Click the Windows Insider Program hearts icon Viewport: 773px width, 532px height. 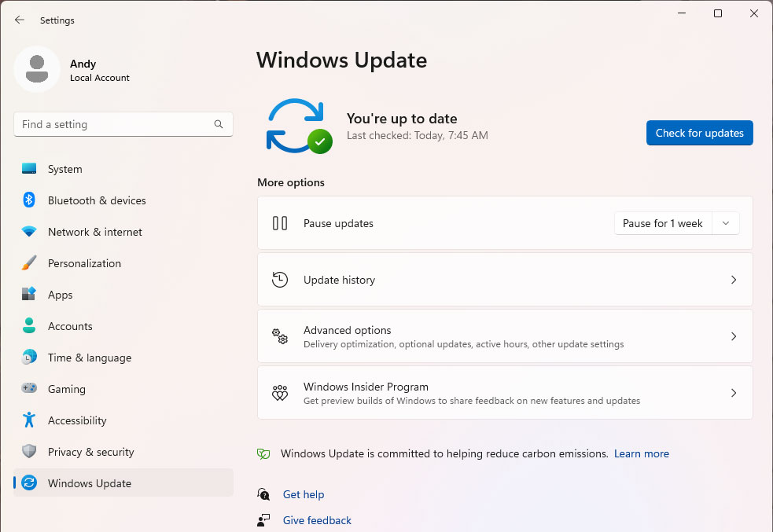click(x=279, y=393)
